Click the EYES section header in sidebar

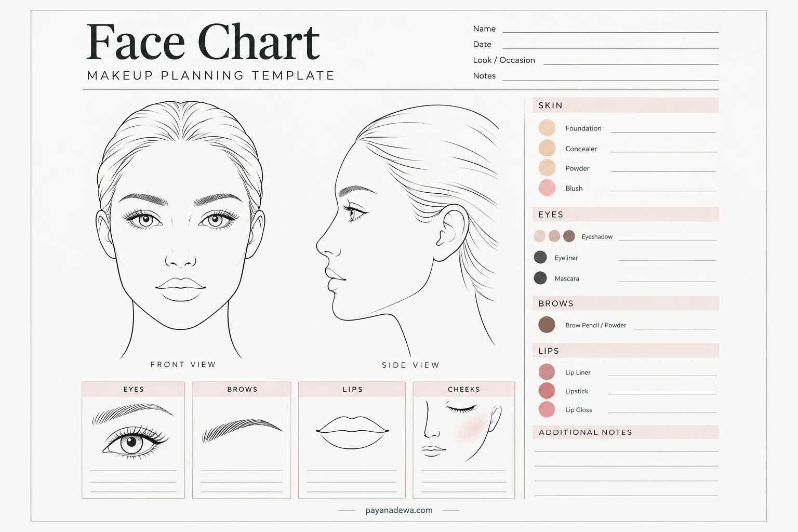(626, 214)
